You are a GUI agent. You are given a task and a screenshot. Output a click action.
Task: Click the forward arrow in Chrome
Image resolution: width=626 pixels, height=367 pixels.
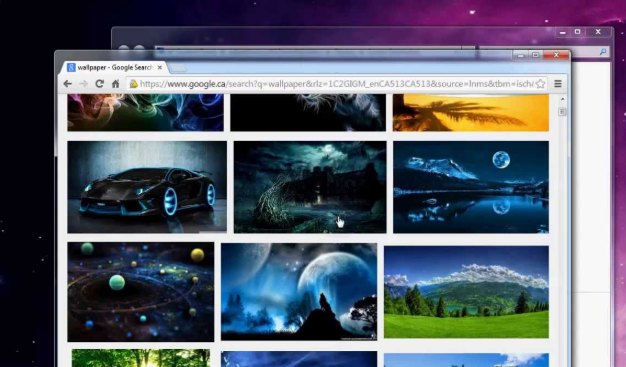83,84
